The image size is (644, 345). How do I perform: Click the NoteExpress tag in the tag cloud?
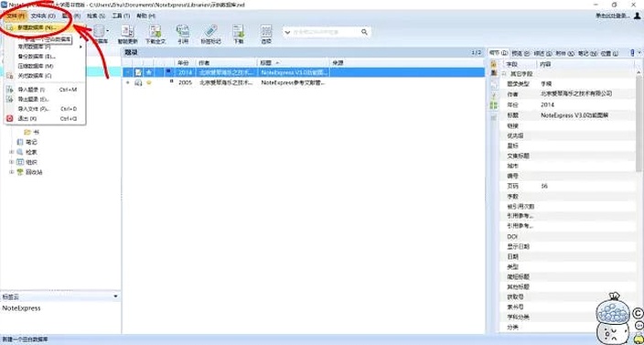(x=21, y=308)
